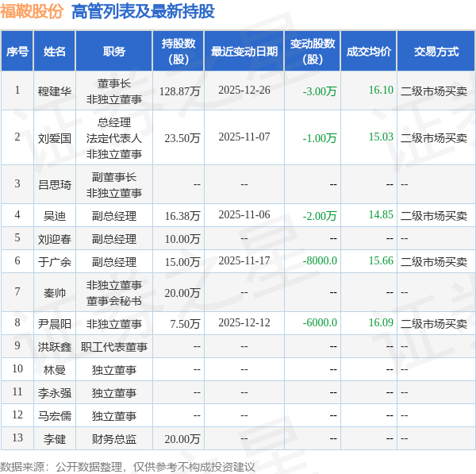476x474 pixels.
Task: Click 二级市场买卖 in 尹晨阳's row
Action: [433, 324]
